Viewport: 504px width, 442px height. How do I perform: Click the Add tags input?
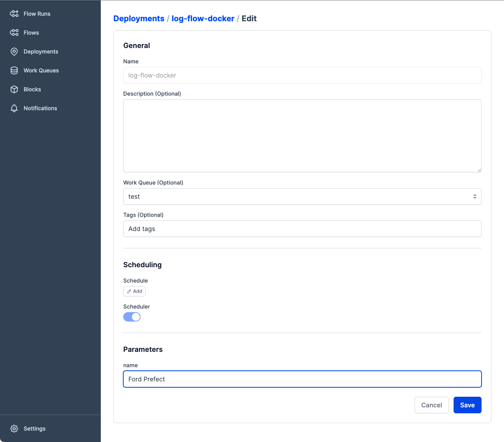302,229
